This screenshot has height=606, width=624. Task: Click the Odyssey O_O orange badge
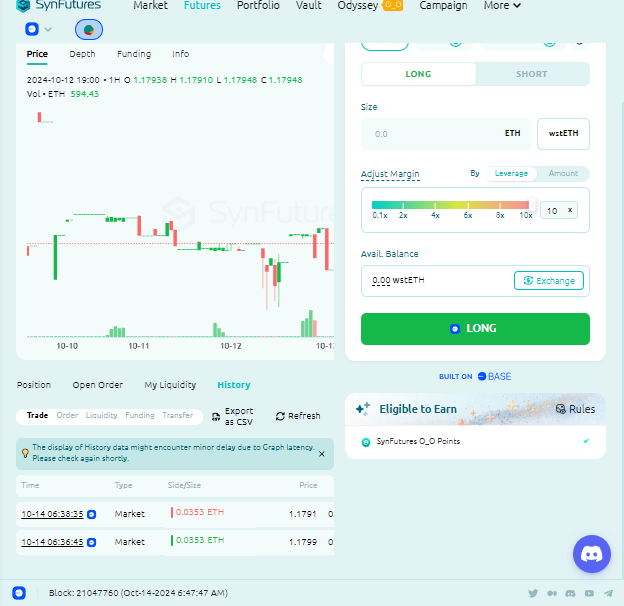pos(393,6)
